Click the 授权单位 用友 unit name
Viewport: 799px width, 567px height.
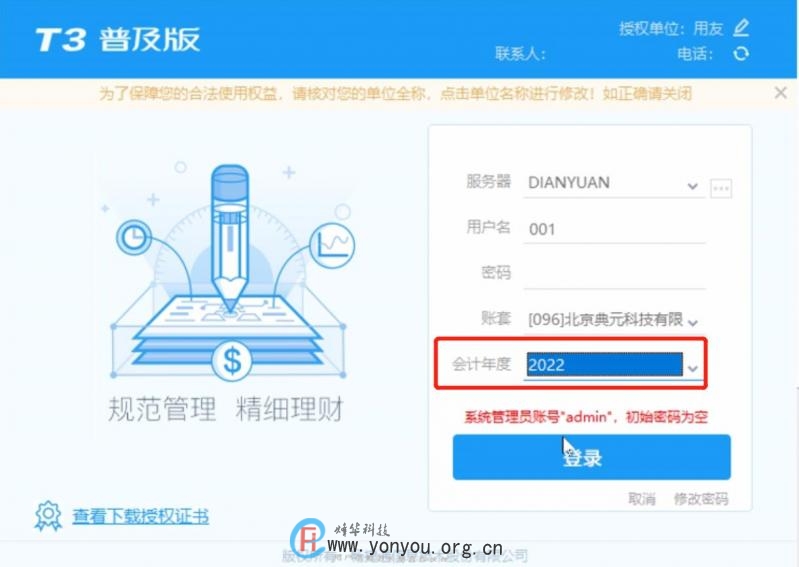pyautogui.click(x=708, y=29)
